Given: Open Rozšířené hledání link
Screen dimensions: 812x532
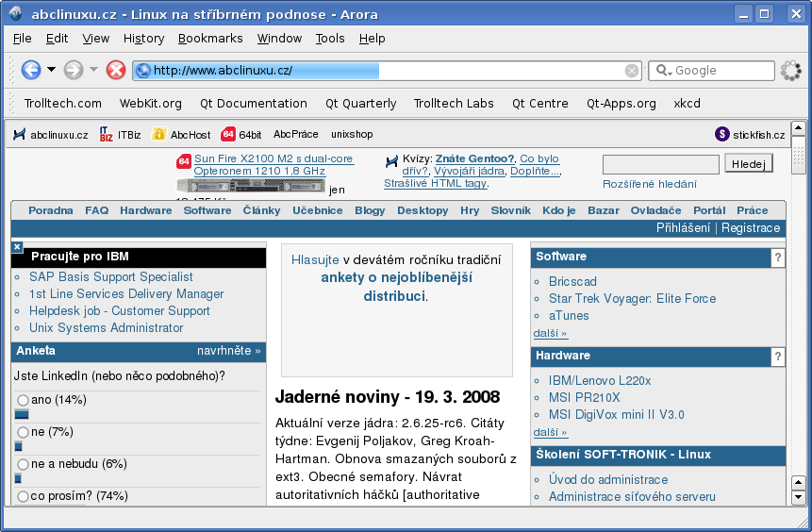Looking at the screenshot, I should (650, 184).
